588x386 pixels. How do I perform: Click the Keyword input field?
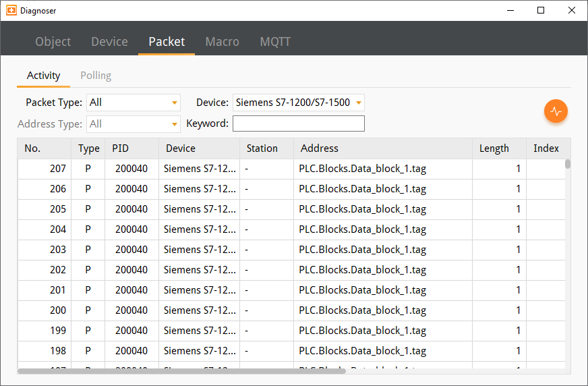pyautogui.click(x=298, y=123)
